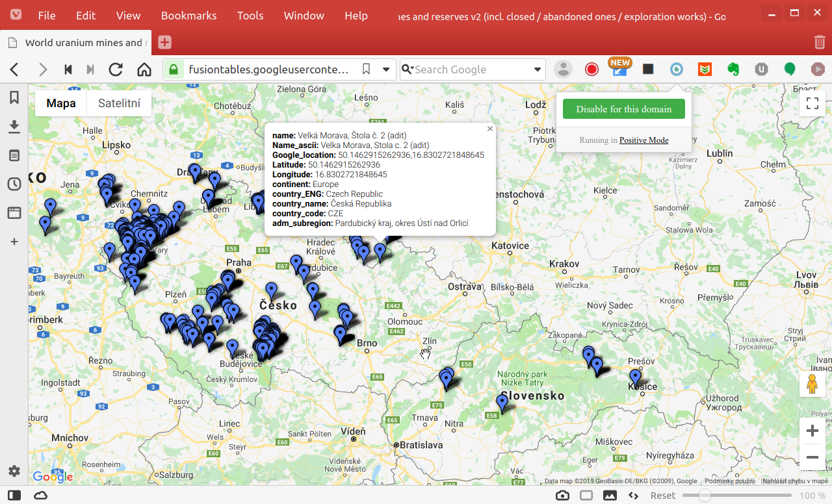Capture page with camera icon
Viewport: 832px width, 504px height.
coord(563,496)
